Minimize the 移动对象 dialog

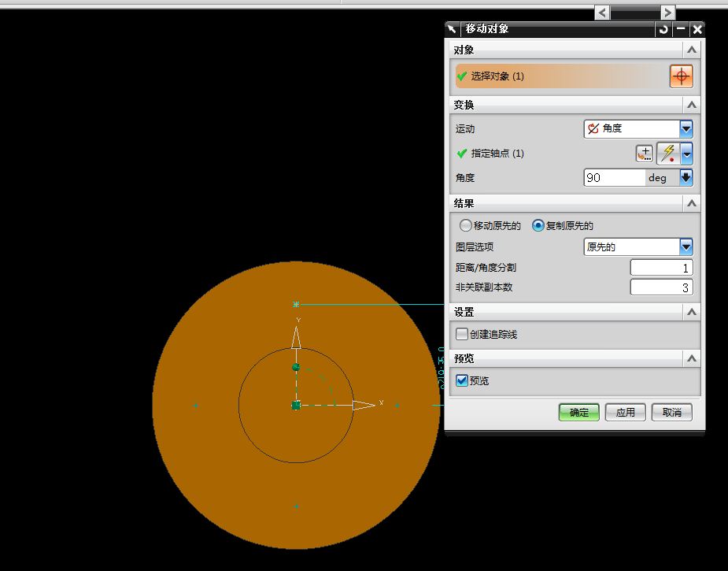(681, 29)
